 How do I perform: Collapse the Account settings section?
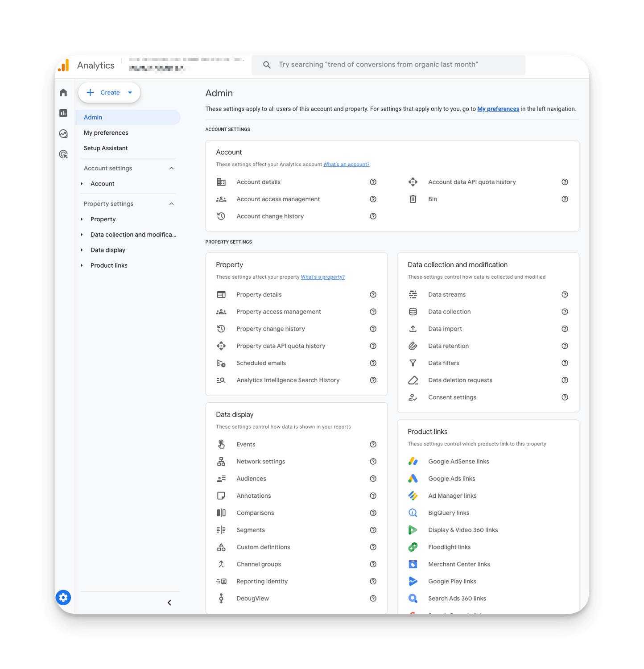[172, 168]
